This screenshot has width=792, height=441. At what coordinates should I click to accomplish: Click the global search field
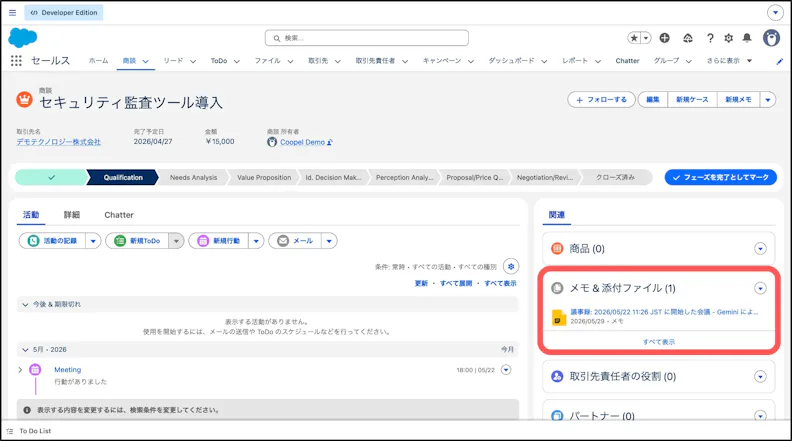tap(367, 38)
